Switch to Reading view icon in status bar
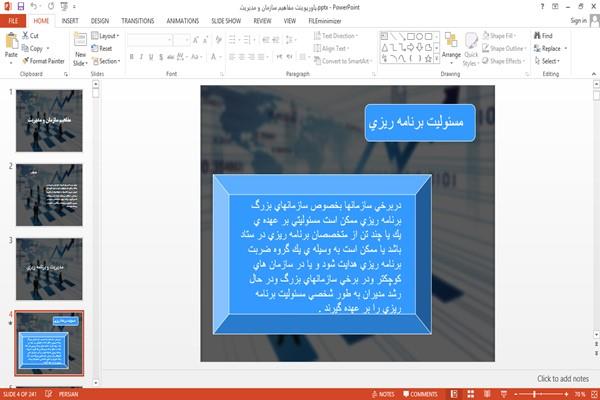This screenshot has width=600, height=400. click(x=487, y=394)
